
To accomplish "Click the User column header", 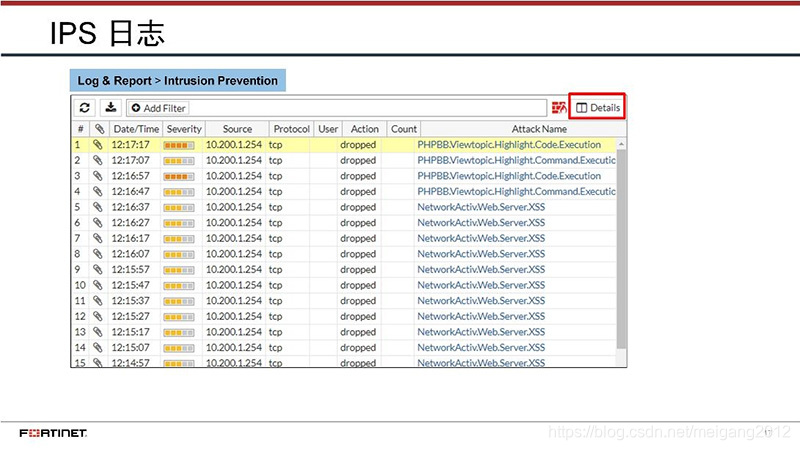I will (x=328, y=129).
